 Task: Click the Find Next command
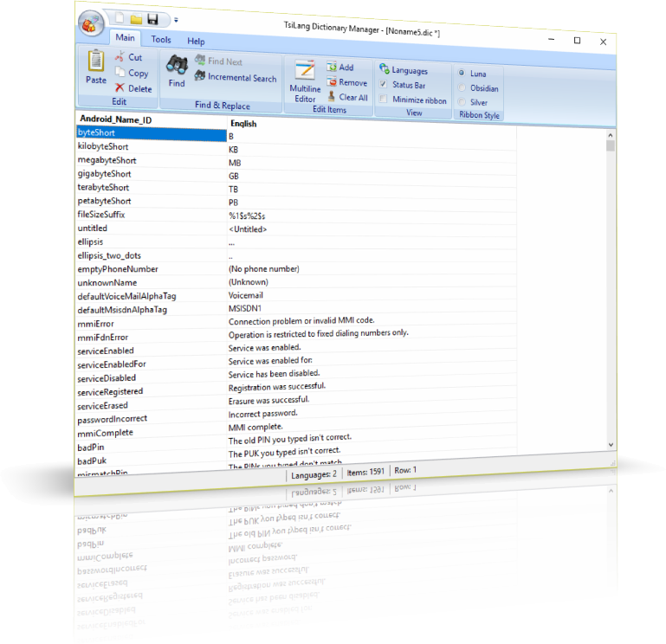pyautogui.click(x=218, y=61)
